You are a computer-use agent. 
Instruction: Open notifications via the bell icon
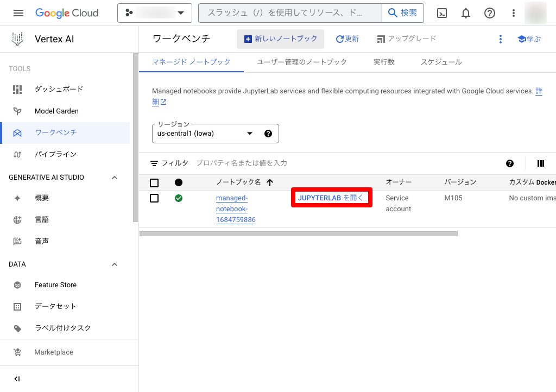click(x=465, y=12)
